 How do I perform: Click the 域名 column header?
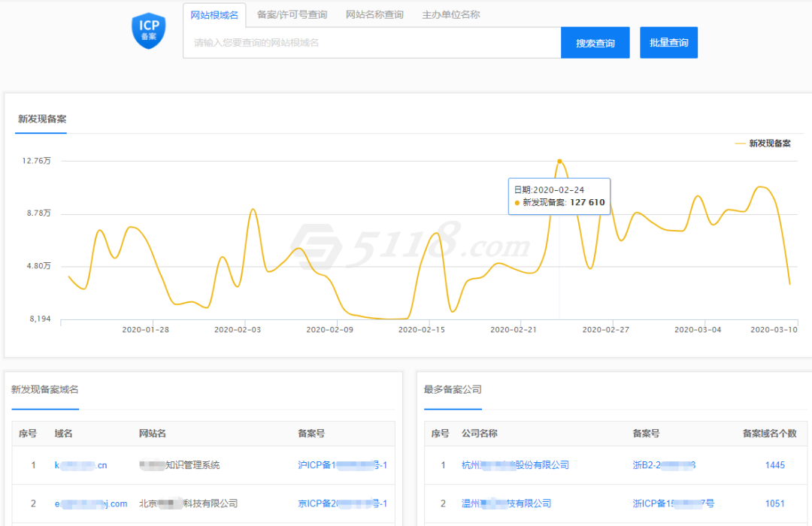coord(63,434)
